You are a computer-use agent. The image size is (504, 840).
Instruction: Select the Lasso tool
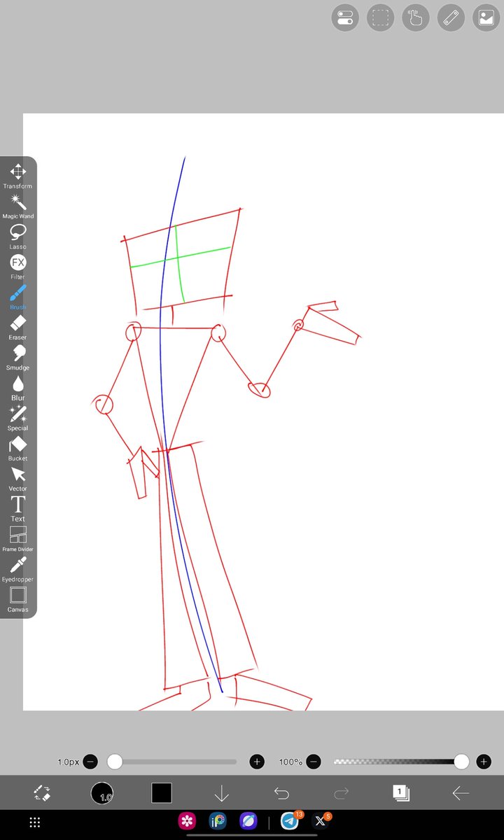point(17,237)
